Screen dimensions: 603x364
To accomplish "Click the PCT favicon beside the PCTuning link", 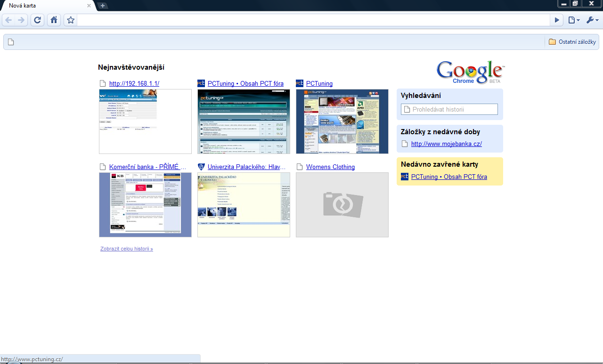I will [x=300, y=83].
